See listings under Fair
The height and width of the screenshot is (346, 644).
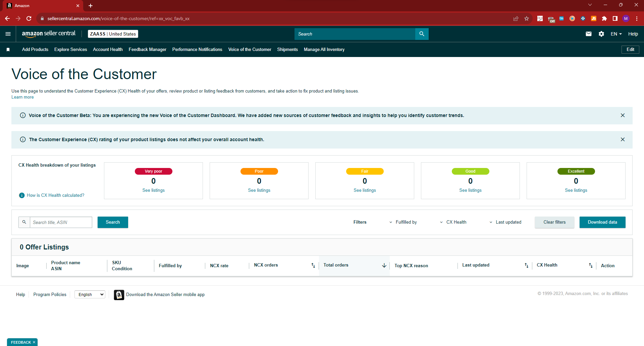click(x=365, y=190)
